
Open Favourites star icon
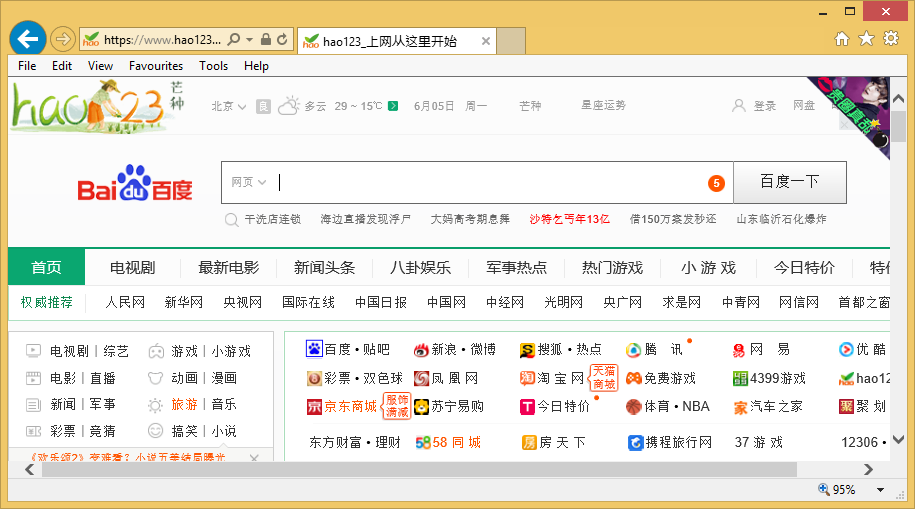(x=866, y=39)
